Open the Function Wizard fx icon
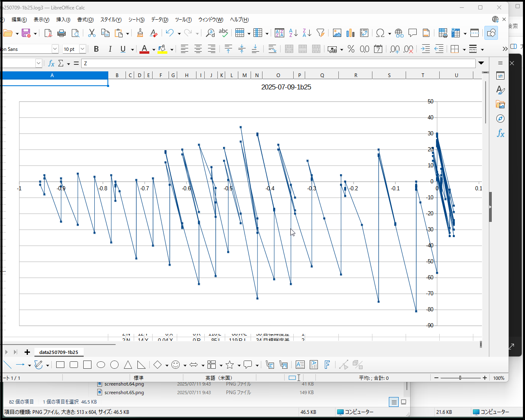 coord(51,64)
